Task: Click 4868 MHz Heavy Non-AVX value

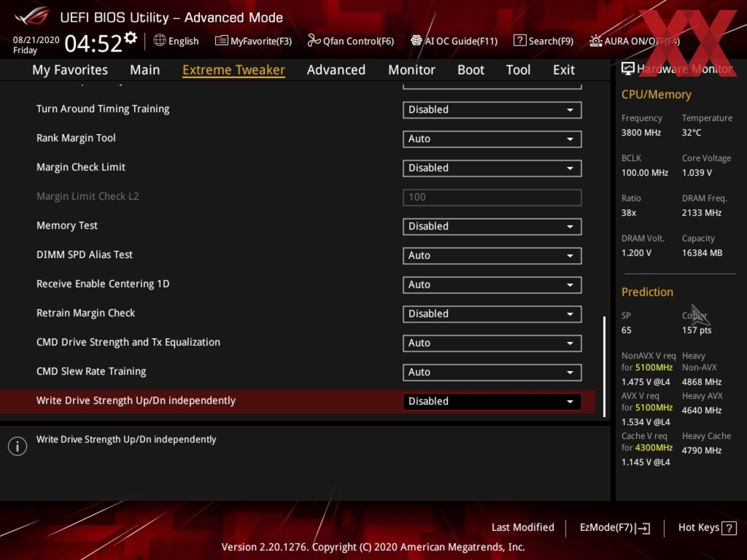Action: [701, 382]
